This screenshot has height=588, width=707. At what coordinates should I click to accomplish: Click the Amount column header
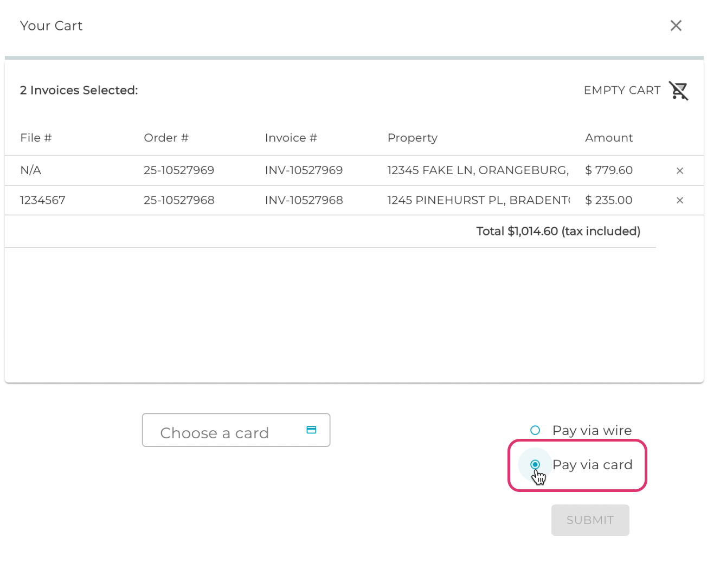608,138
